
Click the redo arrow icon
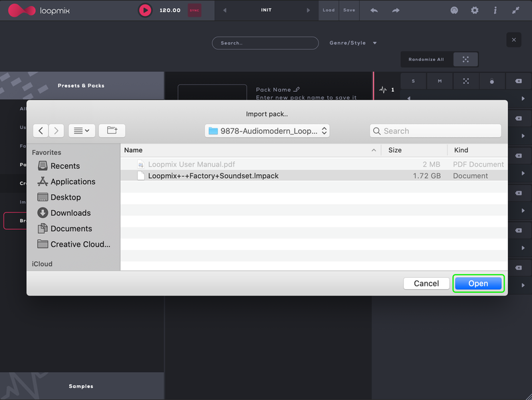(396, 11)
